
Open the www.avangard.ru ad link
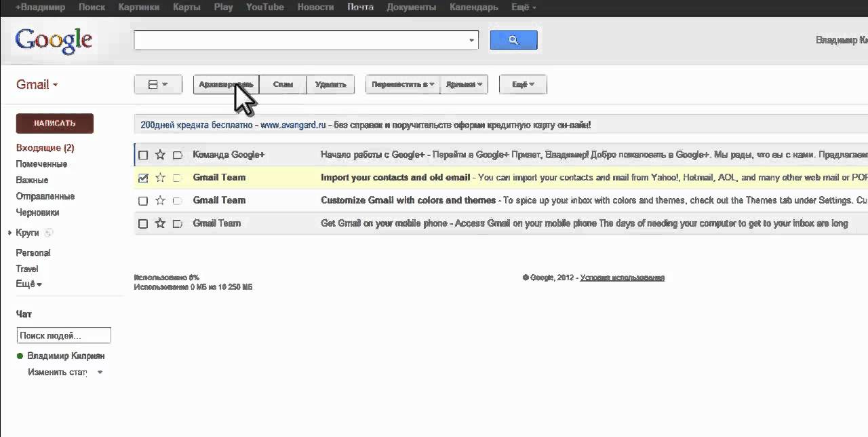293,125
